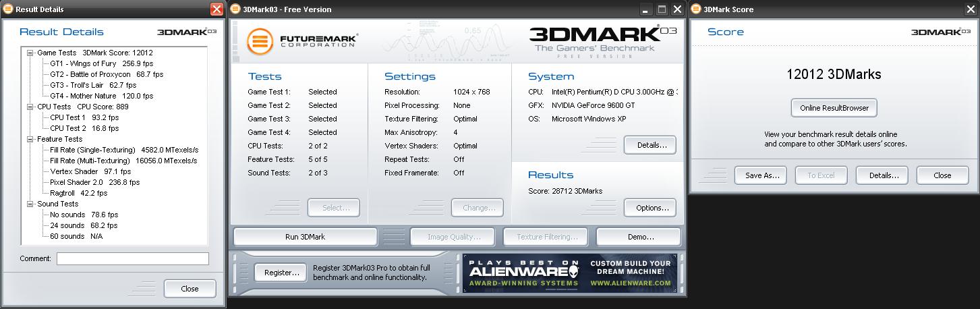Click Close button in Score window
The width and height of the screenshot is (980, 309).
click(942, 175)
